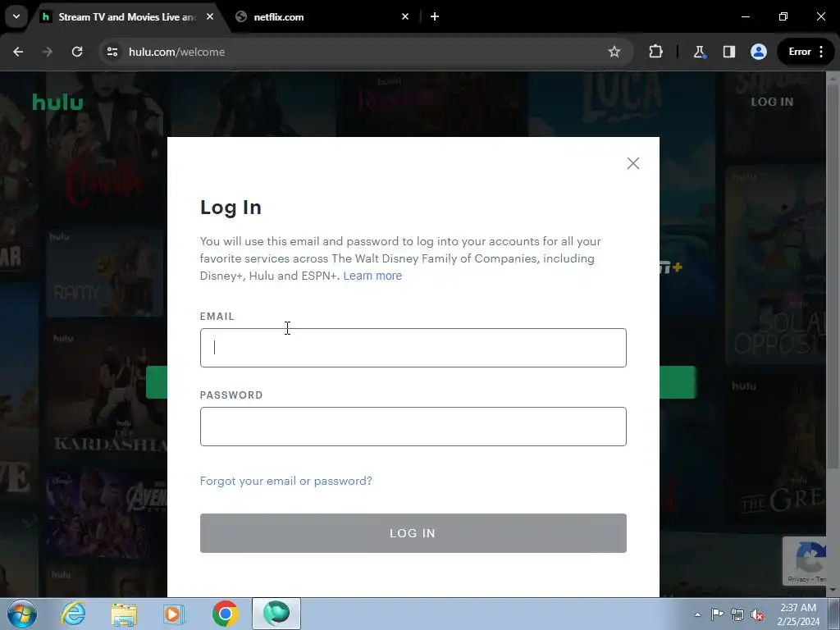Click the Chrome icon in the taskbar
This screenshot has height=630, width=840.
point(225,614)
